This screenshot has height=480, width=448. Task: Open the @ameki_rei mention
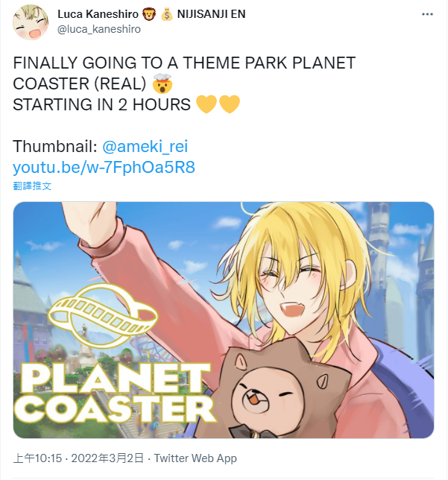pos(145,146)
